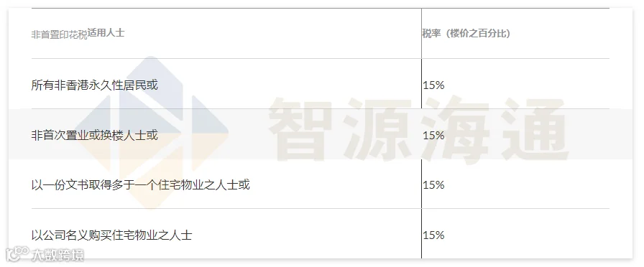Select the 非首次置业或换楼人士或 row text
This screenshot has height=267, width=644.
click(94, 135)
